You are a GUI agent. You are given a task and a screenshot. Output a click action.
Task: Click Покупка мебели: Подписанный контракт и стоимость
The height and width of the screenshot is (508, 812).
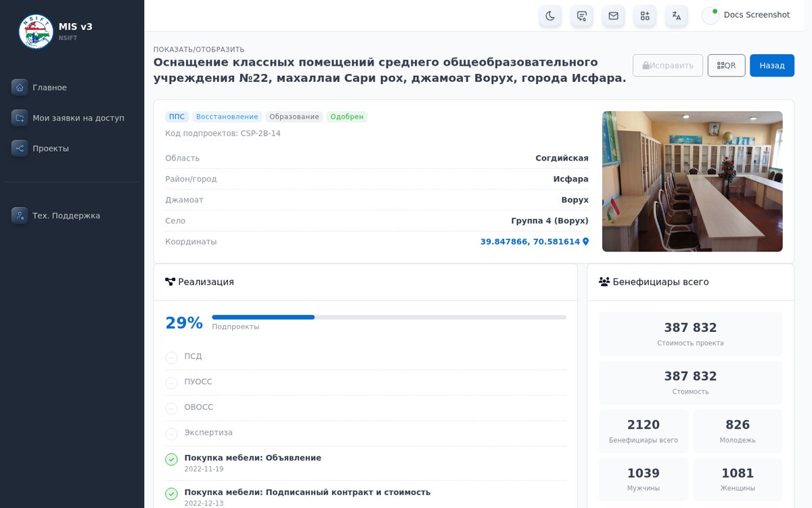pyautogui.click(x=307, y=492)
